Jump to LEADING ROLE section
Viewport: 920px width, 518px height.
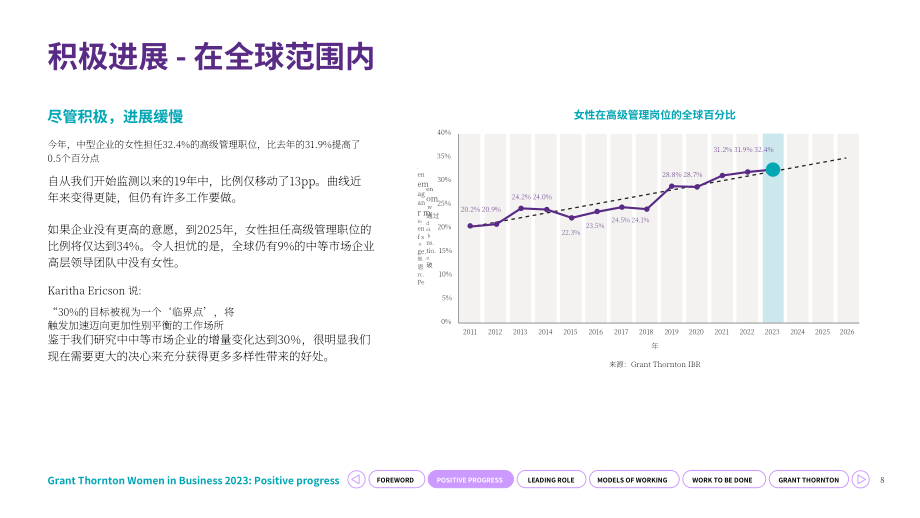coord(551,479)
